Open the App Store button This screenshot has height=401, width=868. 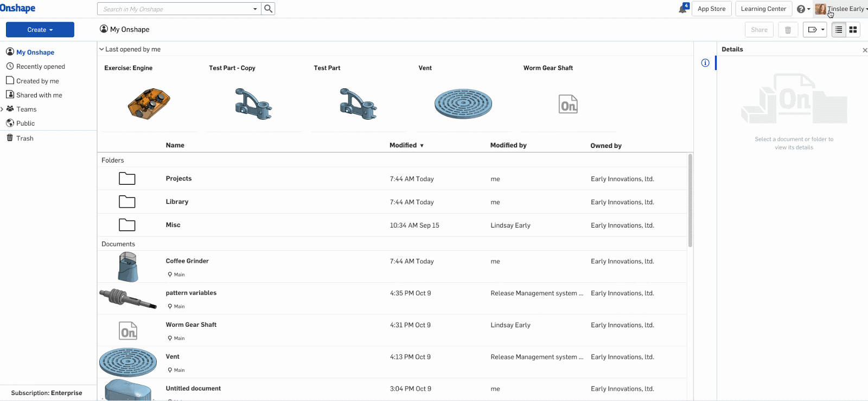coord(711,9)
